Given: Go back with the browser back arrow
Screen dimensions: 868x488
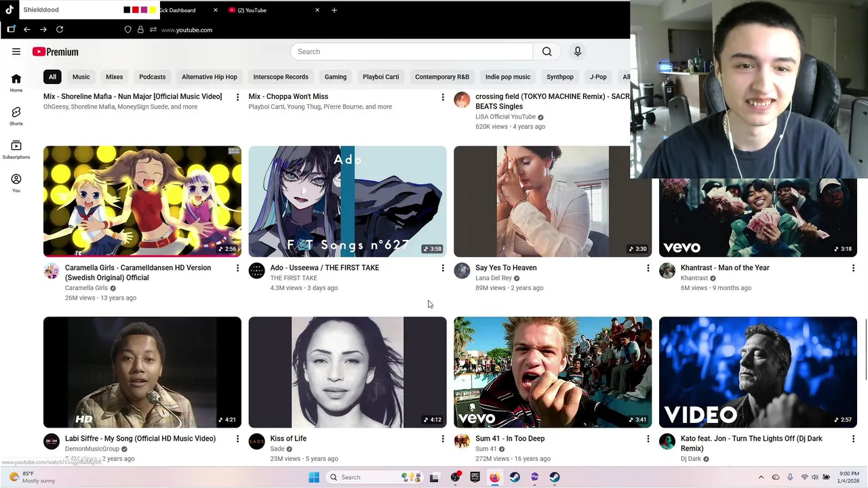Looking at the screenshot, I should 27,29.
